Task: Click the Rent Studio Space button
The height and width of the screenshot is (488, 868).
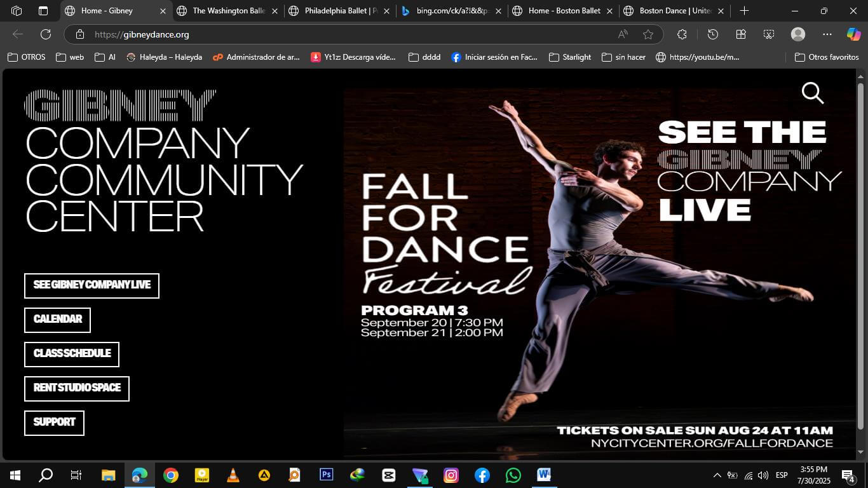Action: tap(77, 388)
